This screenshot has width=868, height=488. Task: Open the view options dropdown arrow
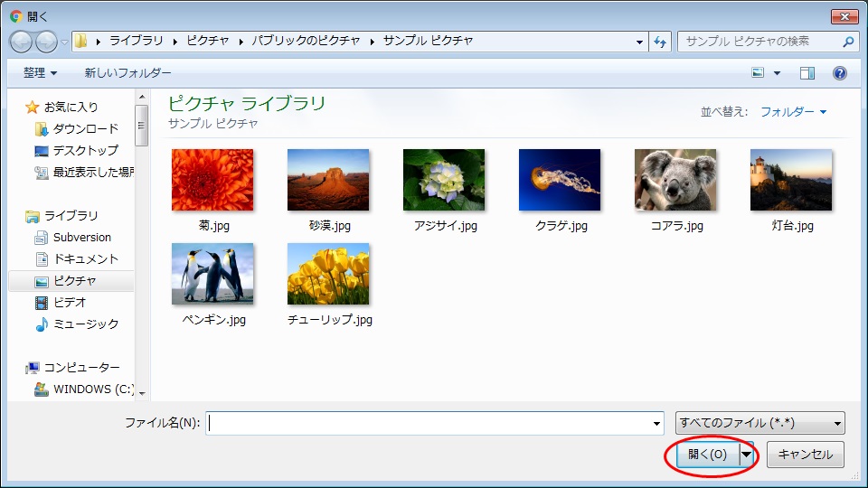coord(778,73)
